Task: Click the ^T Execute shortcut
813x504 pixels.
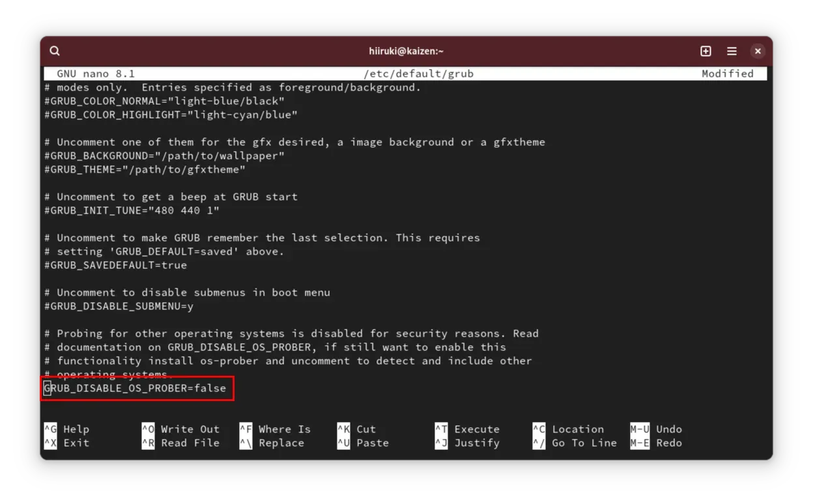Action: pos(467,429)
